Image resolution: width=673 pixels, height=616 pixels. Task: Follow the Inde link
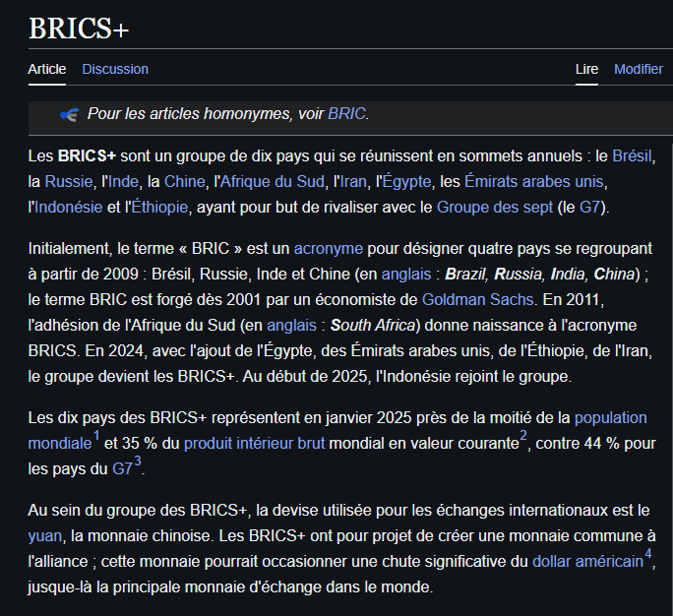[123, 182]
